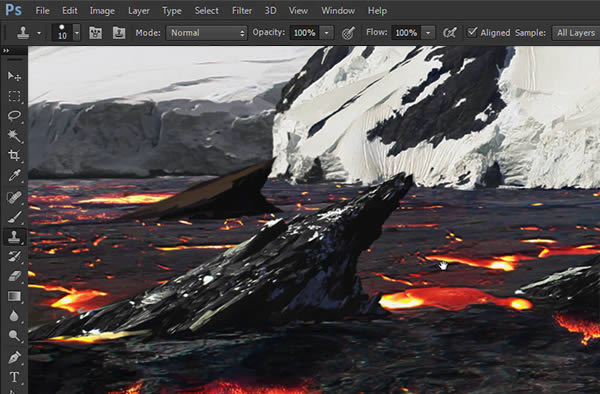Open the File menu
This screenshot has width=600, height=394.
pyautogui.click(x=42, y=11)
